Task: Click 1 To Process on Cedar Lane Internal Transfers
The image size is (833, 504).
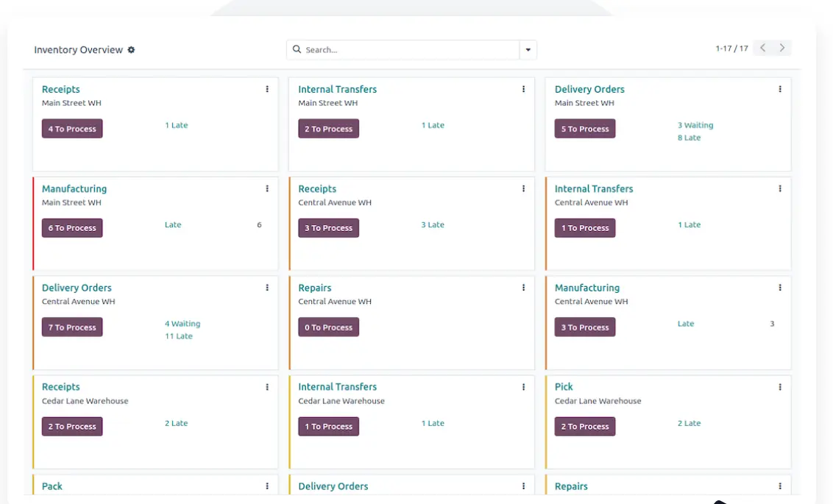Action: (328, 427)
